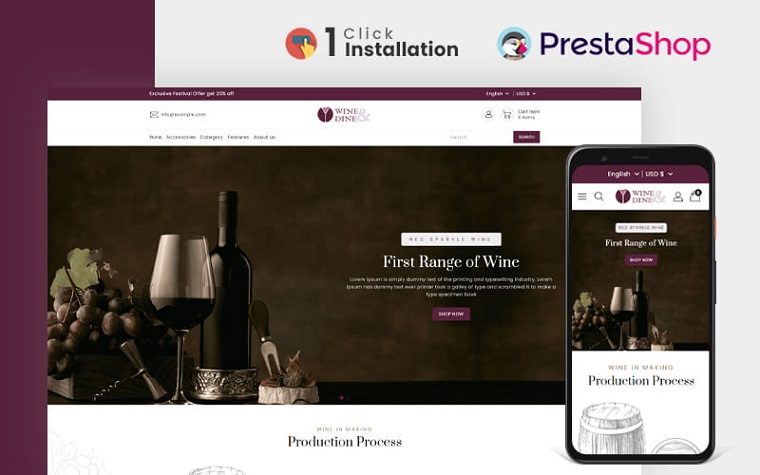The height and width of the screenshot is (475, 760).
Task: Click the desktop user account icon
Action: (488, 114)
